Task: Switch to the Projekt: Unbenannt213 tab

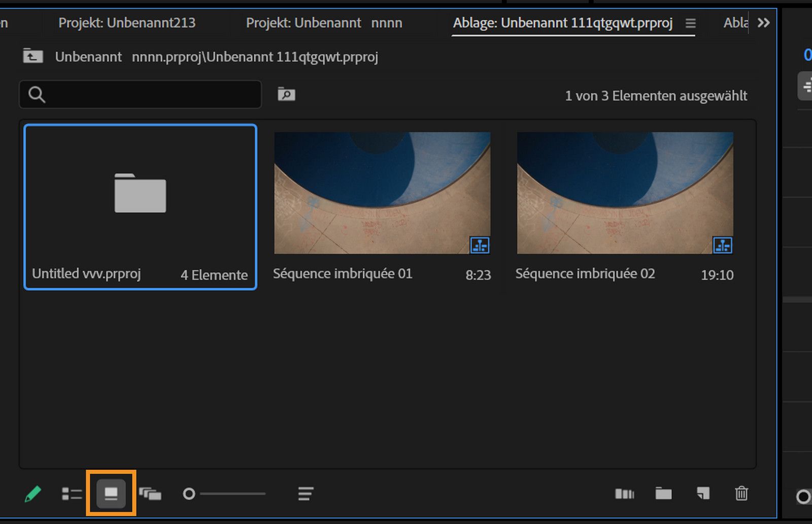Action: [127, 23]
